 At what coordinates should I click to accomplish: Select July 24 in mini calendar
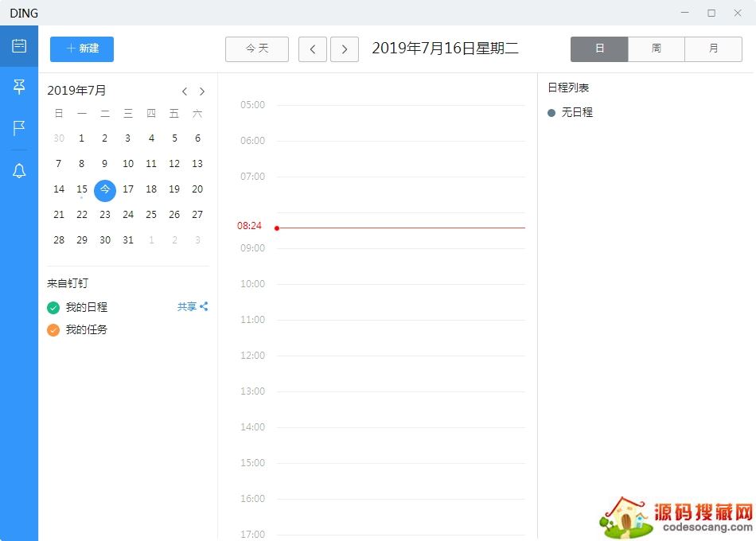point(128,215)
